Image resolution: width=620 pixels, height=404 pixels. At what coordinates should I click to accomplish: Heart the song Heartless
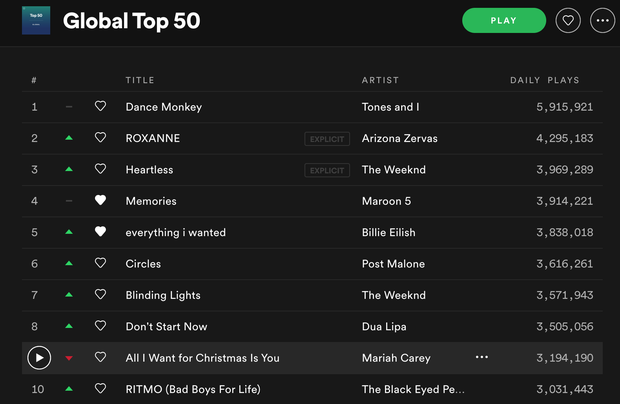[100, 170]
